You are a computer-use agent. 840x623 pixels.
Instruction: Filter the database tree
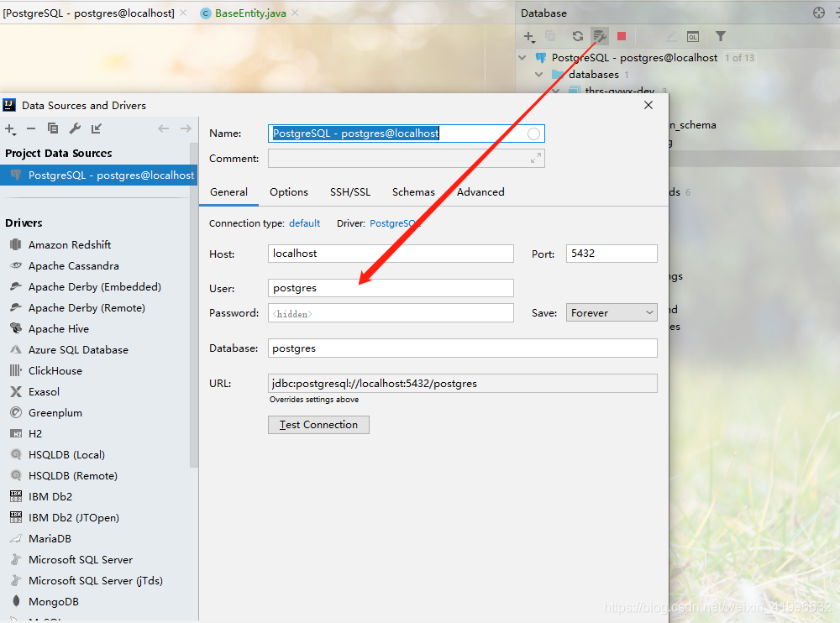(x=719, y=36)
